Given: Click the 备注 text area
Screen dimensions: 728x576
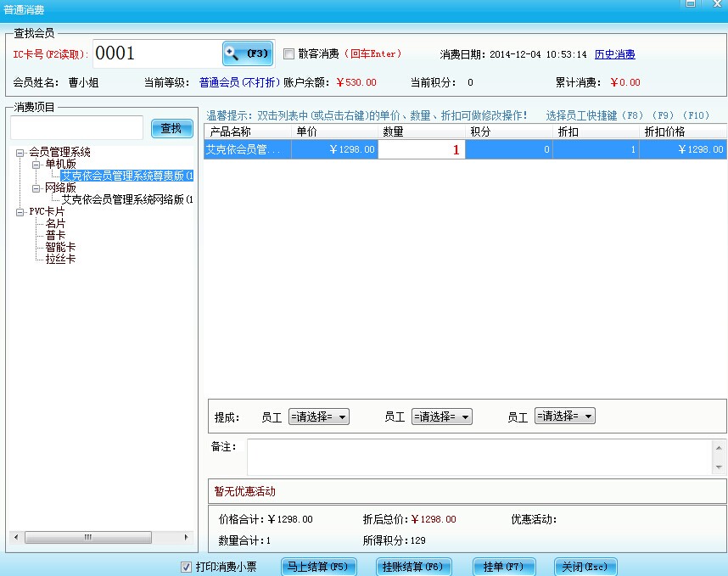Looking at the screenshot, I should coord(479,456).
